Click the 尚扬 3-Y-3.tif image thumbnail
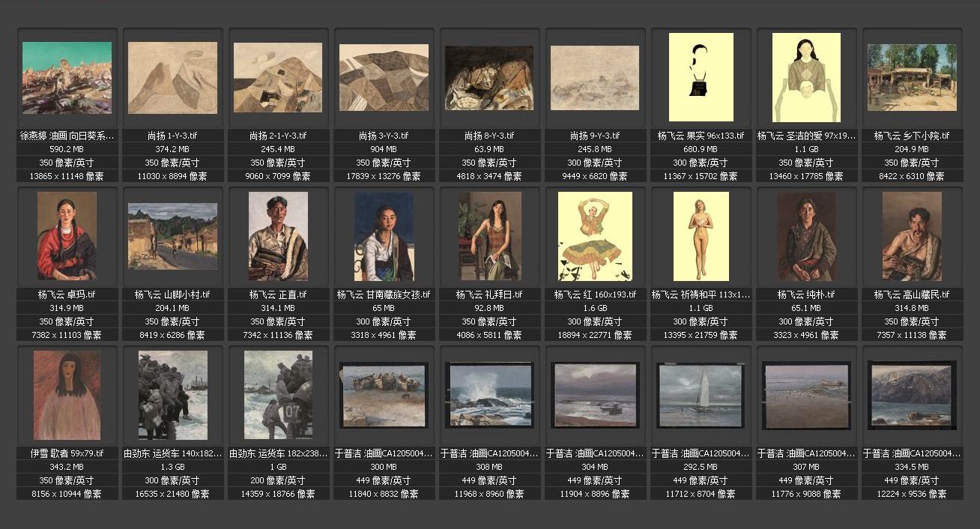Viewport: 980px width, 529px height. [384, 77]
